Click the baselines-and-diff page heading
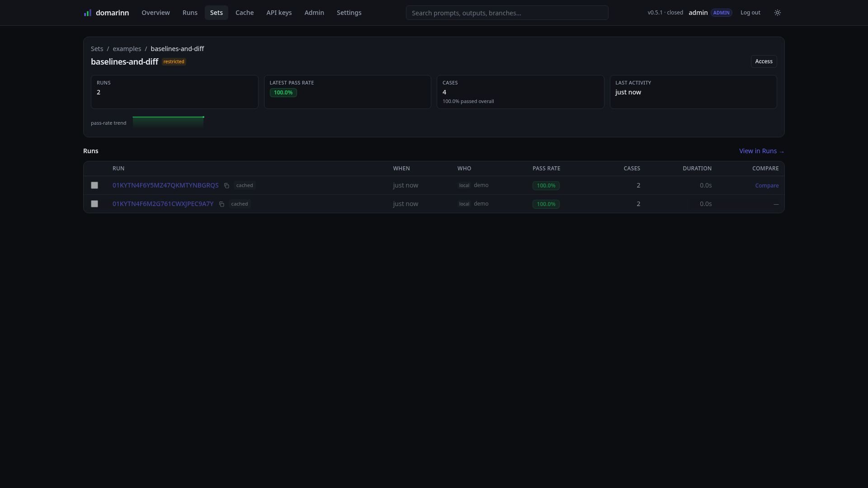The height and width of the screenshot is (488, 868). [x=124, y=61]
